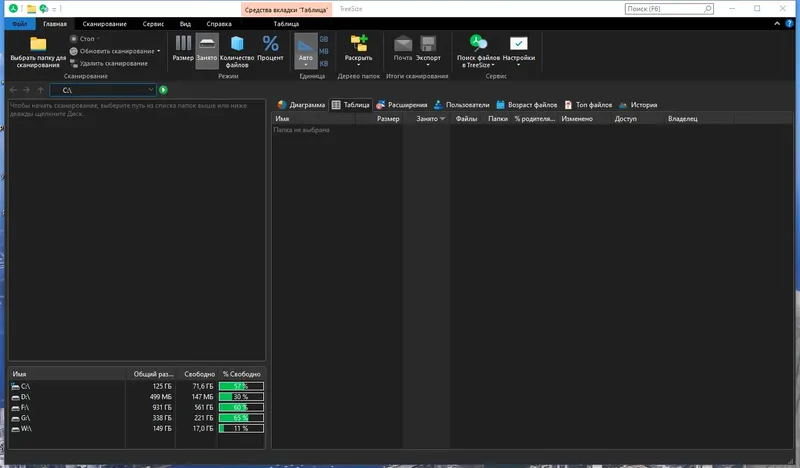Open the 'Файл' menu tab
The width and height of the screenshot is (800, 468).
coord(20,24)
